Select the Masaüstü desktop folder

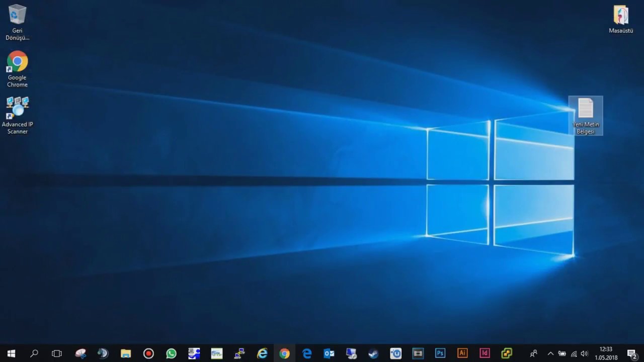pos(621,19)
